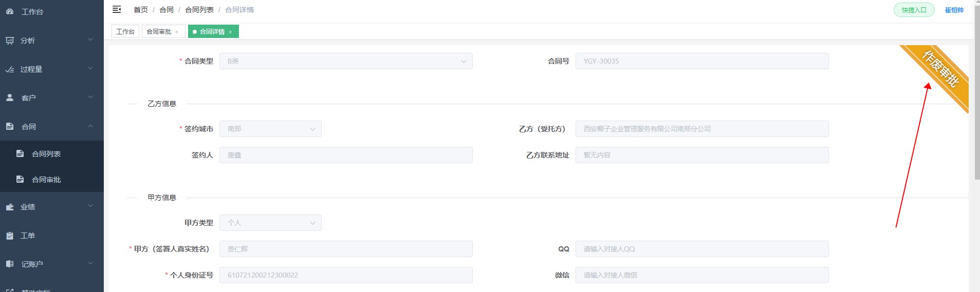Click the 工作台 dashboard icon in sidebar
Image resolution: width=980 pixels, height=292 pixels.
click(x=10, y=11)
